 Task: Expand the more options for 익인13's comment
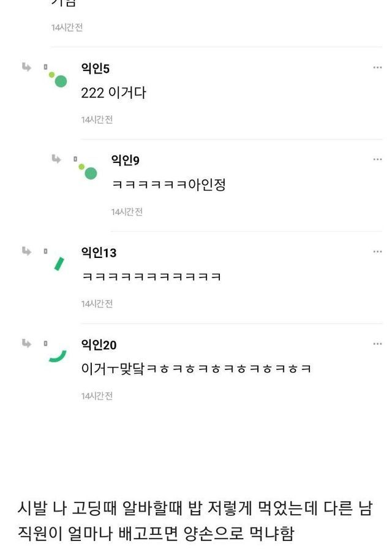point(377,251)
